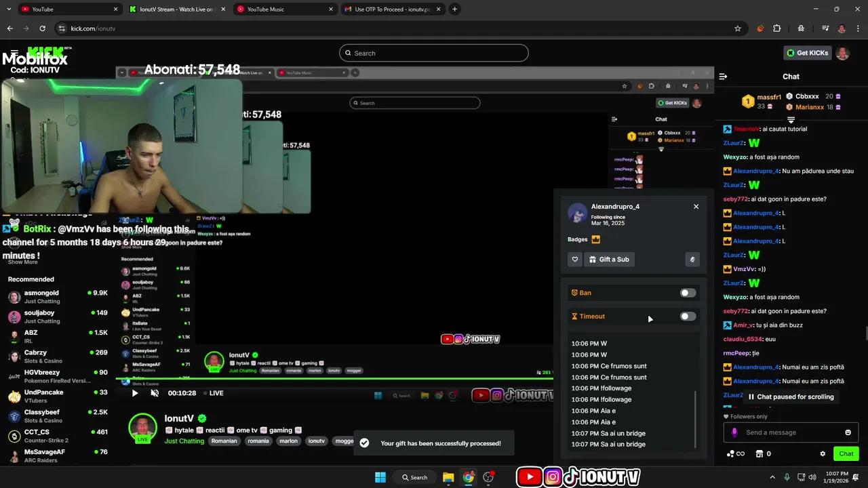Click the purple microphone icon in chat input

[x=734, y=432]
